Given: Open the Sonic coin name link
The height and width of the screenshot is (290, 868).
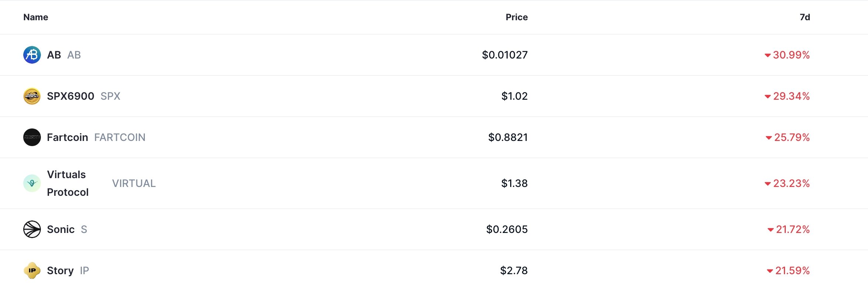Looking at the screenshot, I should point(61,229).
